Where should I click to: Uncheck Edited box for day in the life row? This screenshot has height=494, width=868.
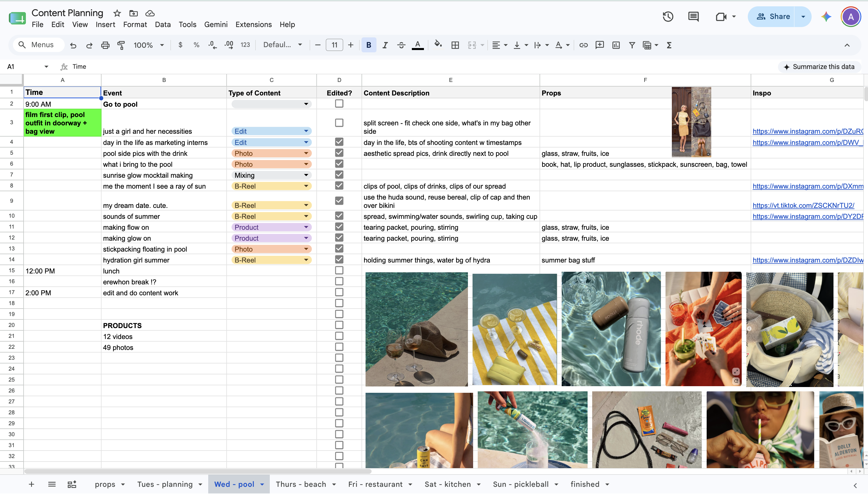(x=339, y=142)
